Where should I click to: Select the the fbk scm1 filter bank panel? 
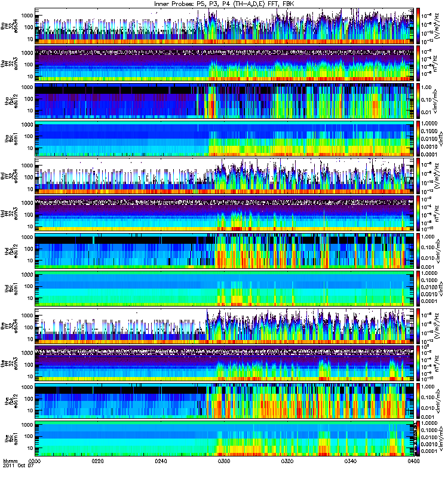[225, 439]
